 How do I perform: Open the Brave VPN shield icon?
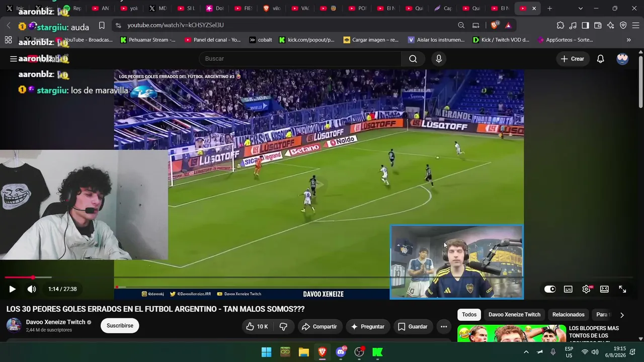tap(623, 25)
